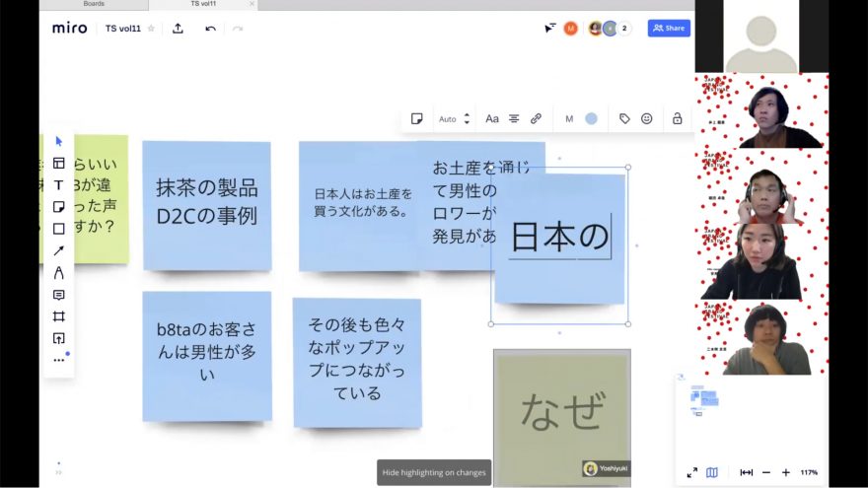Click the minimap board overview thumbnail
Viewport: 868px width, 488px height.
704,400
